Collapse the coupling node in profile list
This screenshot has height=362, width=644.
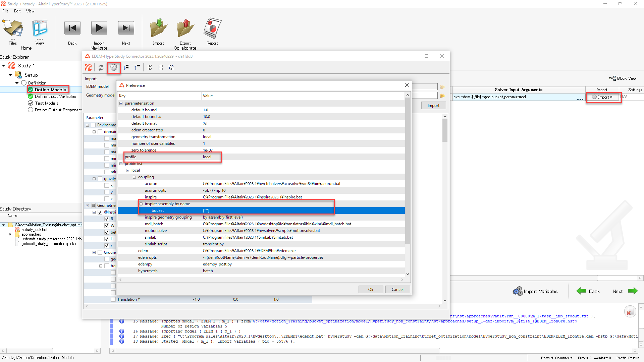click(134, 177)
